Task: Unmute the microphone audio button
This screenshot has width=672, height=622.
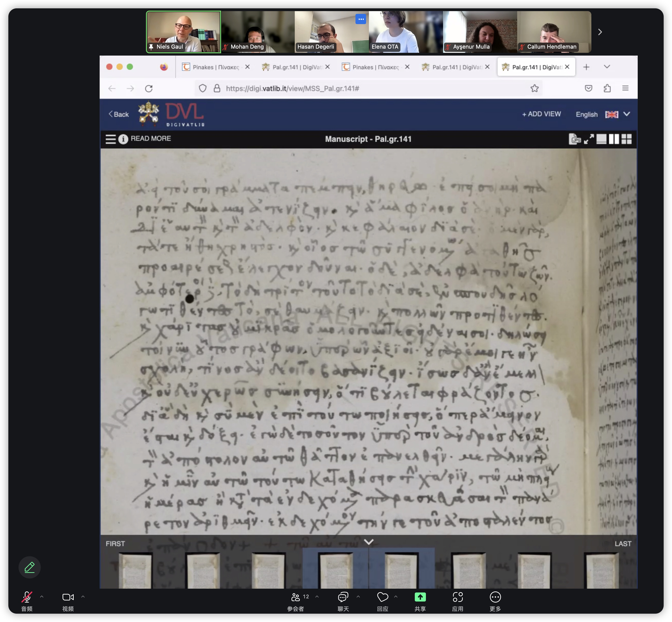Action: [x=27, y=597]
